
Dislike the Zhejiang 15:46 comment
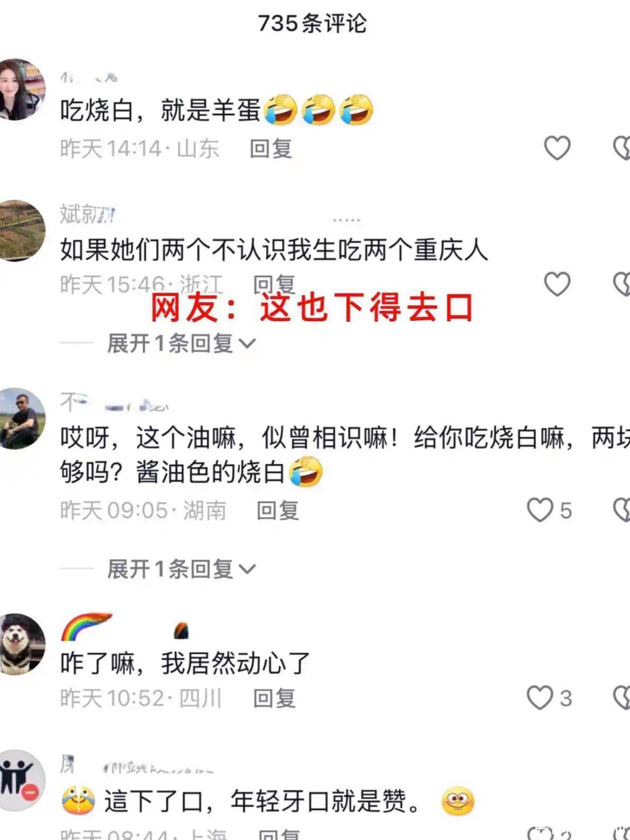pos(622,284)
